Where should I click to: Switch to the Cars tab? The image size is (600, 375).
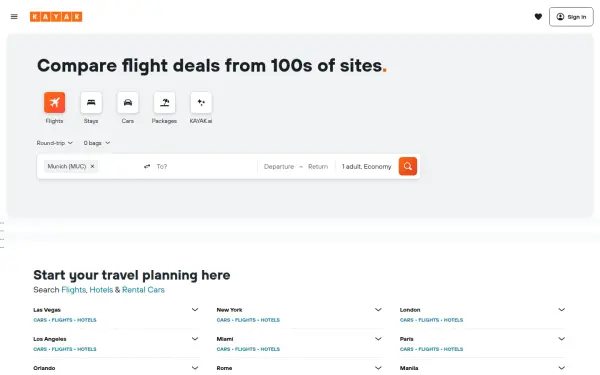128,102
